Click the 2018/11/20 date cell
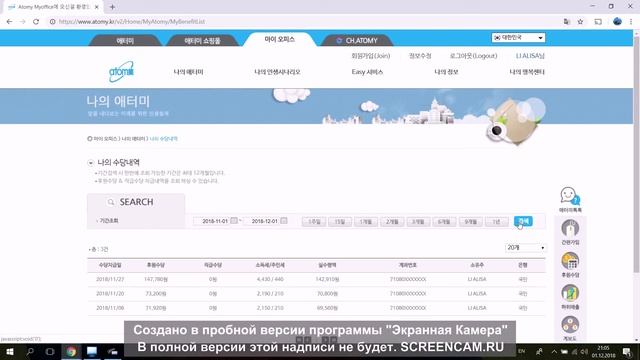The width and height of the screenshot is (640, 360). 110,293
